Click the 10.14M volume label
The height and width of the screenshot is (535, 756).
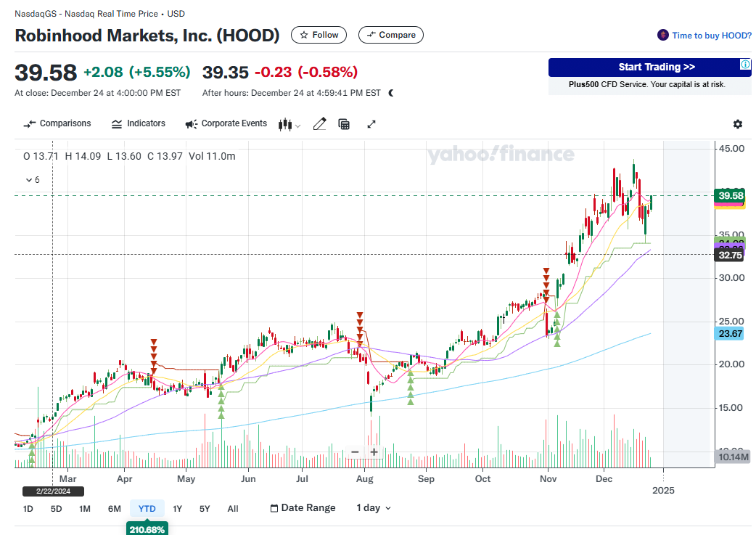coord(732,457)
